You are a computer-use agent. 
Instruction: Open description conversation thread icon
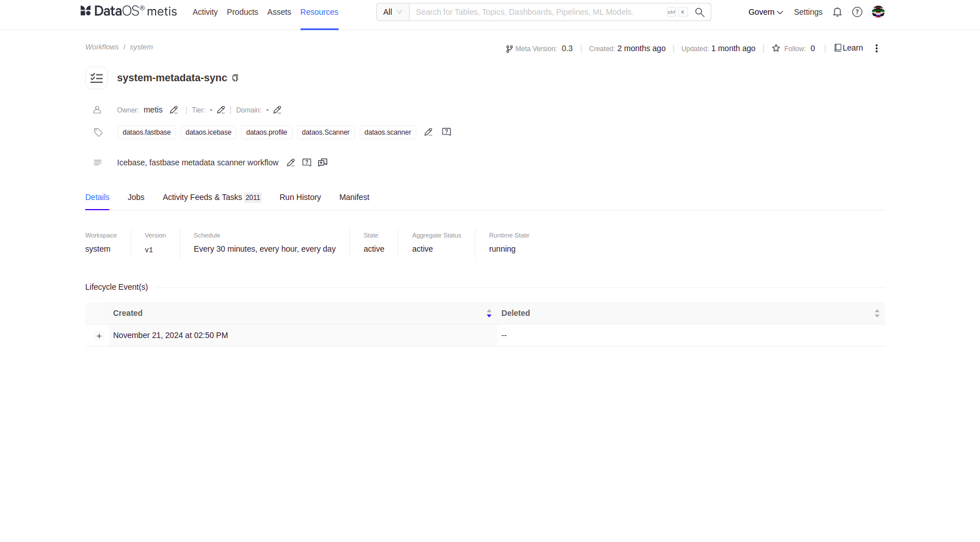tap(323, 162)
